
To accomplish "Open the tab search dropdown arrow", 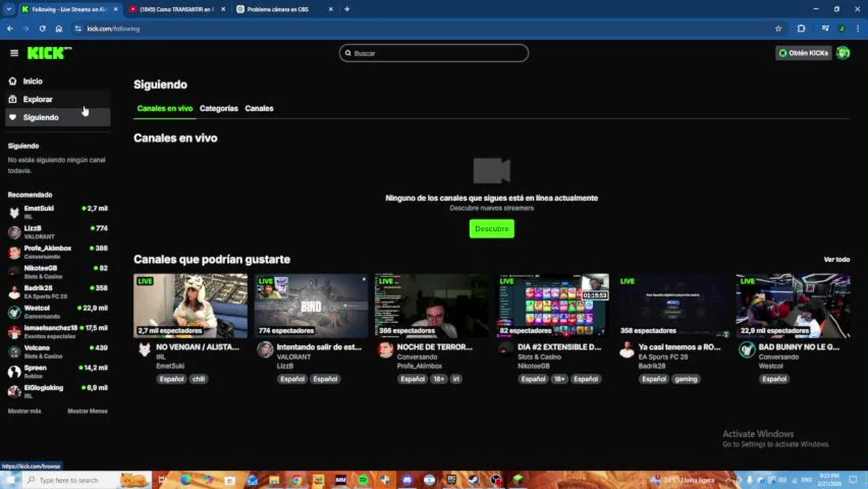I will click(9, 10).
